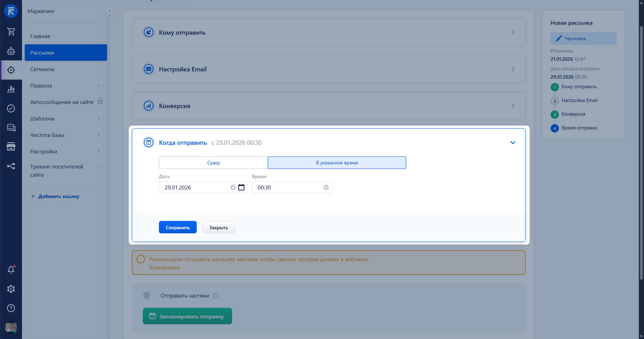
Task: Select the В указанное время option
Action: (337, 163)
